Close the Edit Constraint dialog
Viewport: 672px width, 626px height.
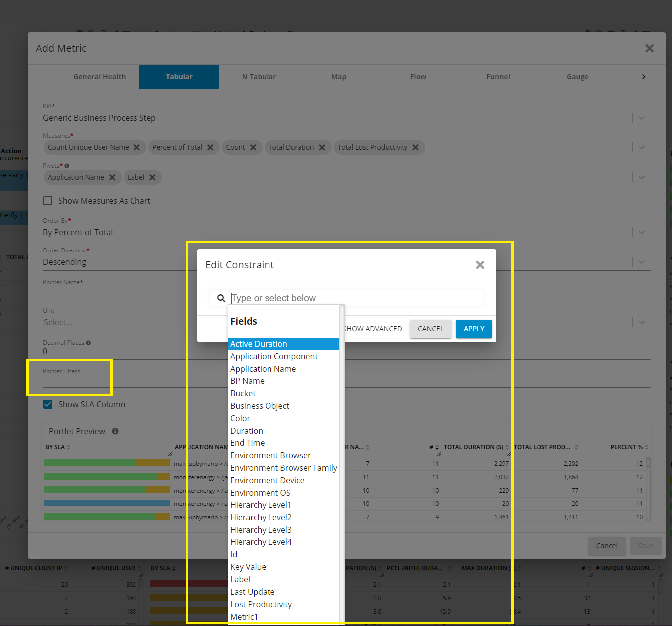(x=480, y=265)
